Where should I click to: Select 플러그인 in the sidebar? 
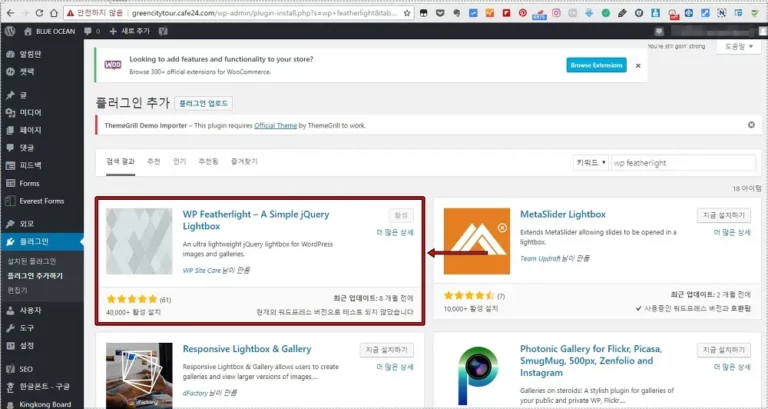(42, 241)
